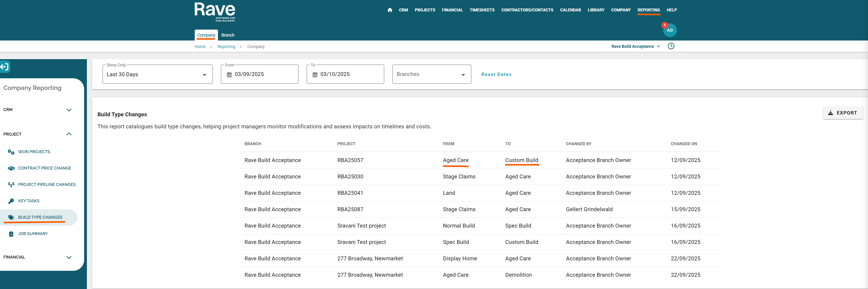The image size is (868, 289).
Task: Click the Key Tasks key icon
Action: coord(11,201)
